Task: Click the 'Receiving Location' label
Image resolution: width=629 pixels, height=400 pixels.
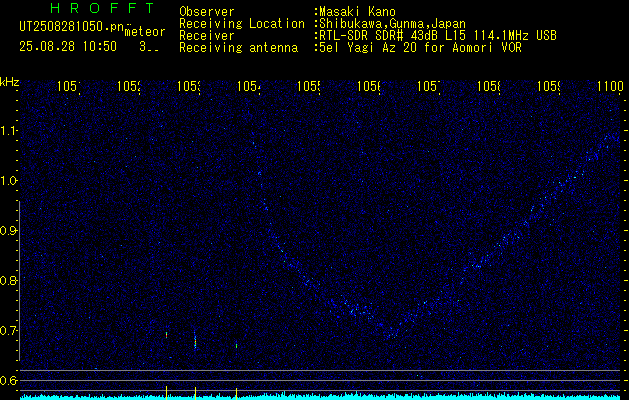Action: pyautogui.click(x=242, y=24)
